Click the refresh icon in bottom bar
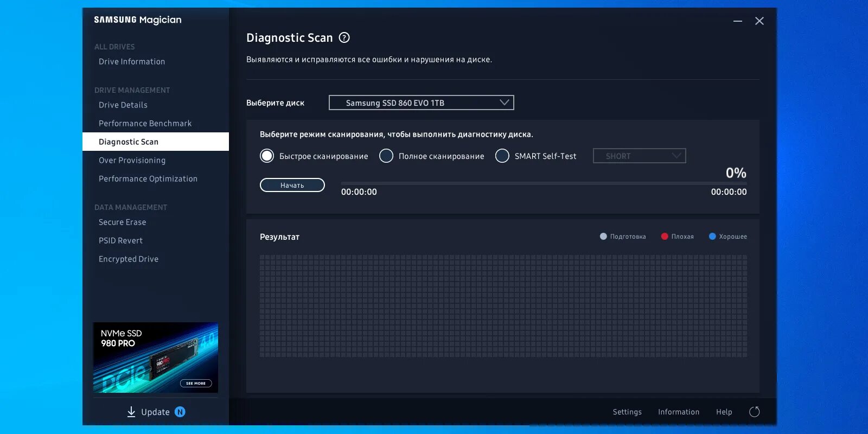 pyautogui.click(x=754, y=412)
